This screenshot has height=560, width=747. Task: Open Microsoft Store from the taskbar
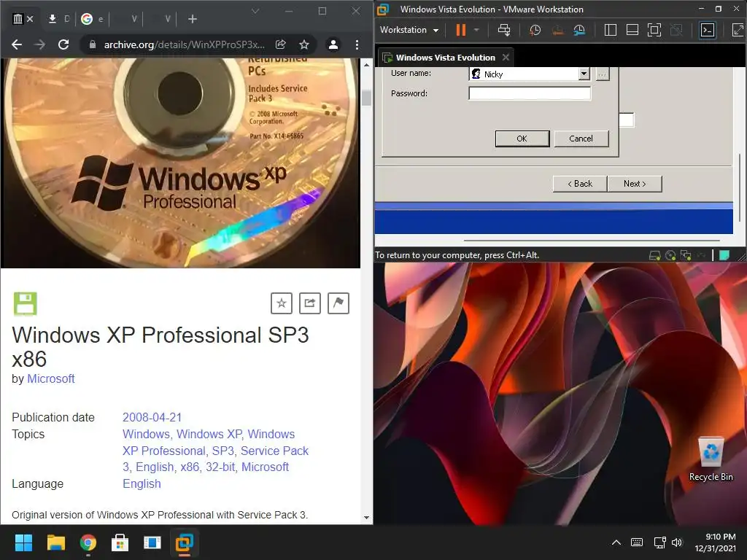click(120, 542)
